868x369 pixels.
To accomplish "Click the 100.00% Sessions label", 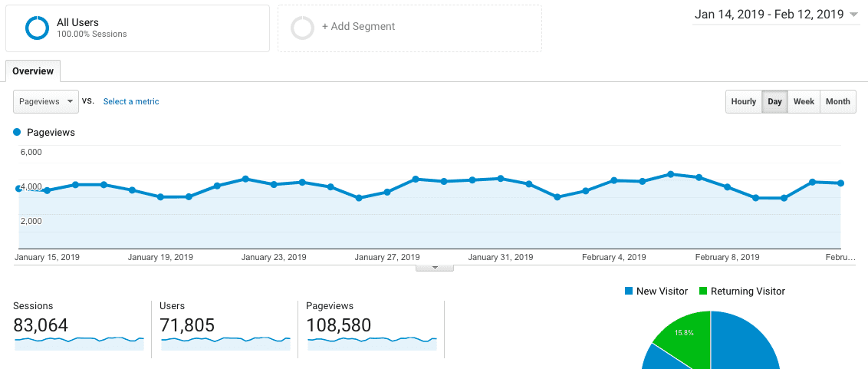I will pyautogui.click(x=92, y=35).
